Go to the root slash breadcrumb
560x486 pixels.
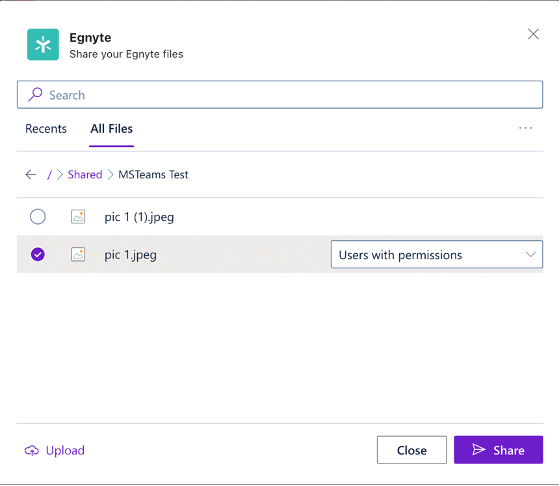(x=50, y=175)
